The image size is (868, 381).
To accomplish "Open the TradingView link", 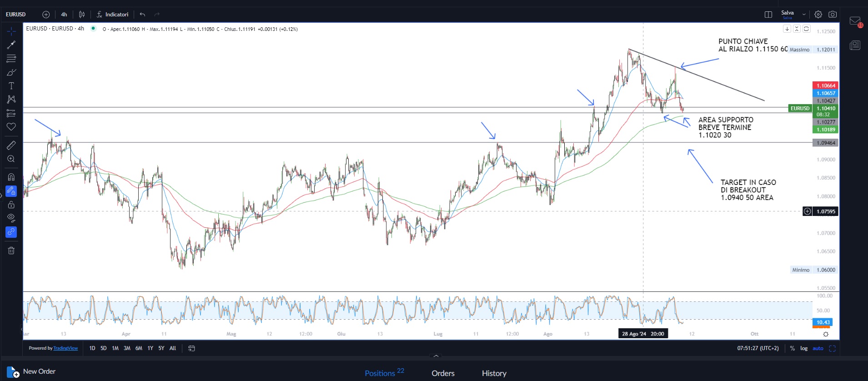I will click(65, 348).
